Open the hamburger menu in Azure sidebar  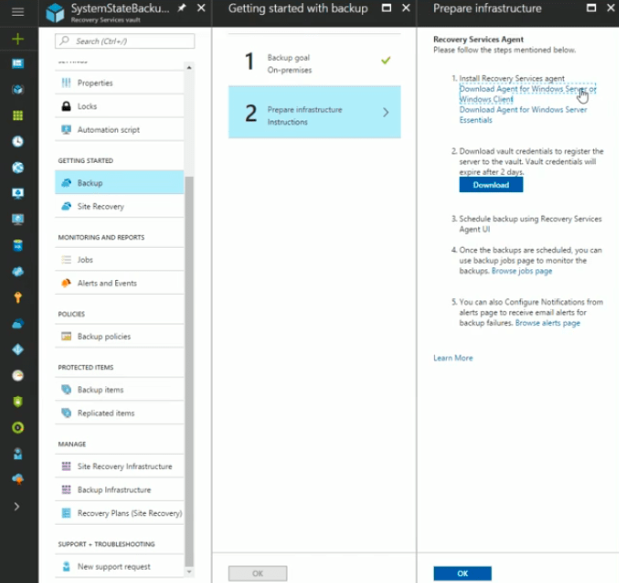point(18,12)
